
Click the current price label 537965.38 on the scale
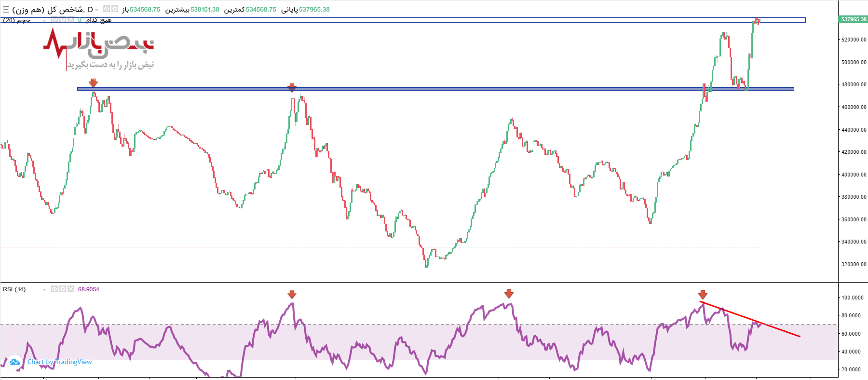pyautogui.click(x=853, y=19)
